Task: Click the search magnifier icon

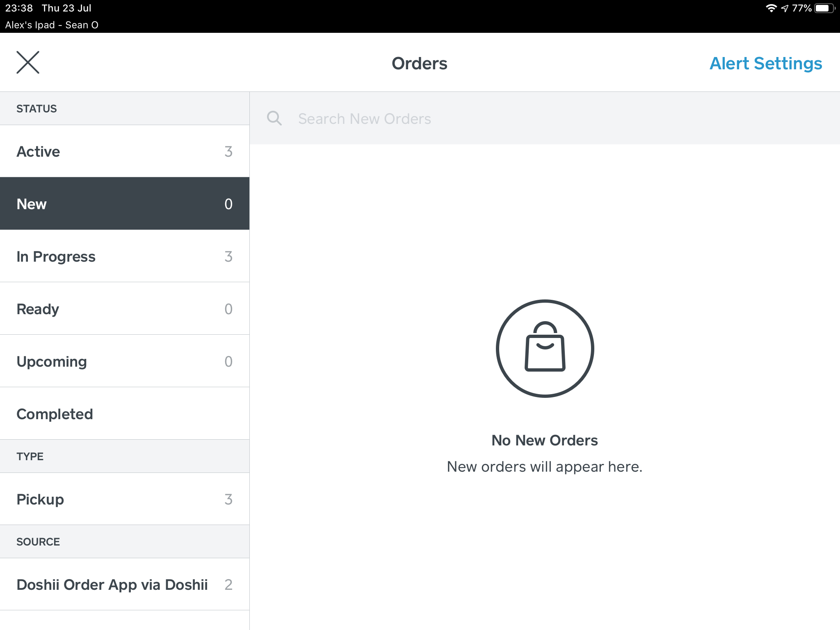Action: point(274,118)
